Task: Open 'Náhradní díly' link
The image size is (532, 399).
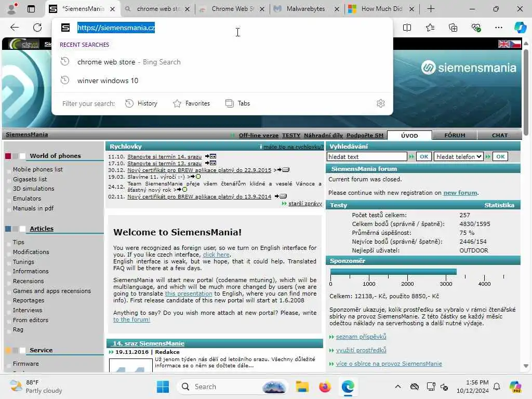Action: pos(323,136)
